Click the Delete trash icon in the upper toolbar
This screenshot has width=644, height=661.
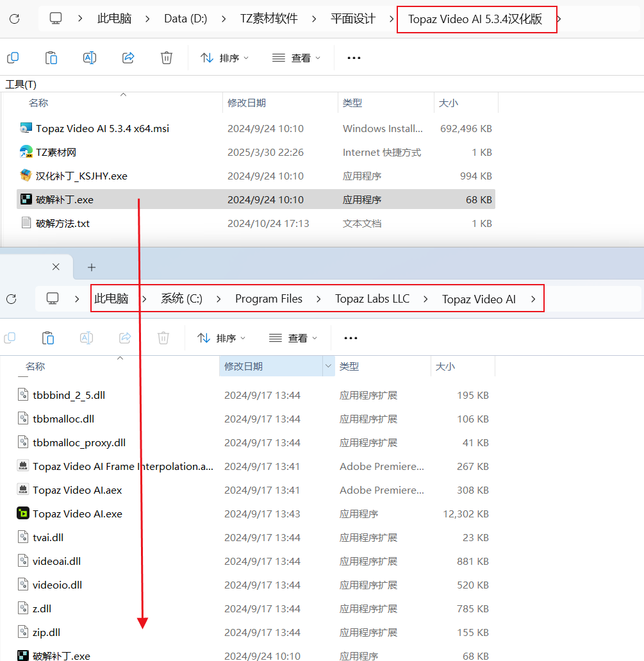coord(167,58)
